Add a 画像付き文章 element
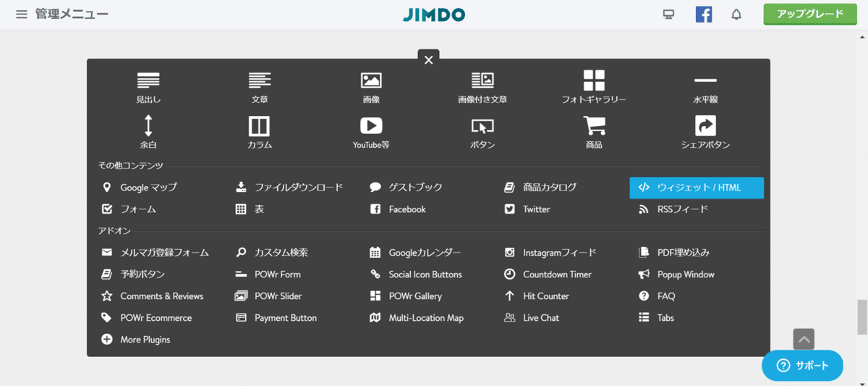868x386 pixels. 482,88
